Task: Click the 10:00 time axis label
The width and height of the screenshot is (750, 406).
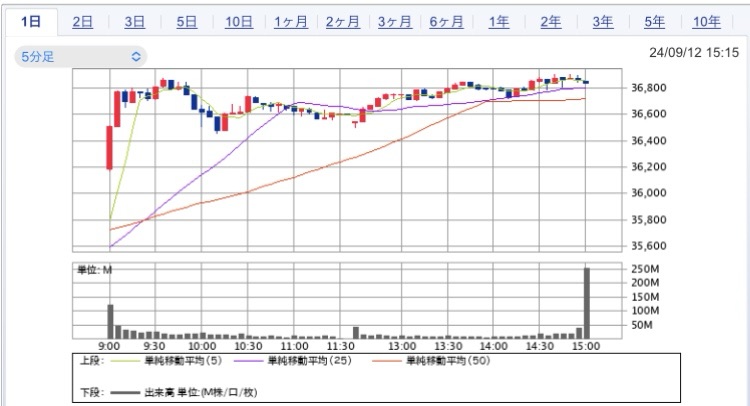Action: tap(202, 346)
